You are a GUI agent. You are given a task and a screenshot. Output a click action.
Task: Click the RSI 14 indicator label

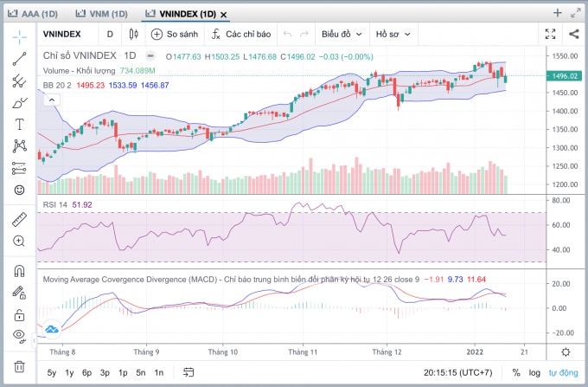click(54, 204)
